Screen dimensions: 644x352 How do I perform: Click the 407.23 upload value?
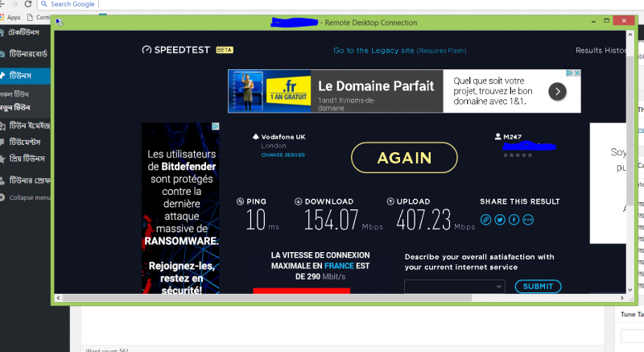[x=423, y=220]
